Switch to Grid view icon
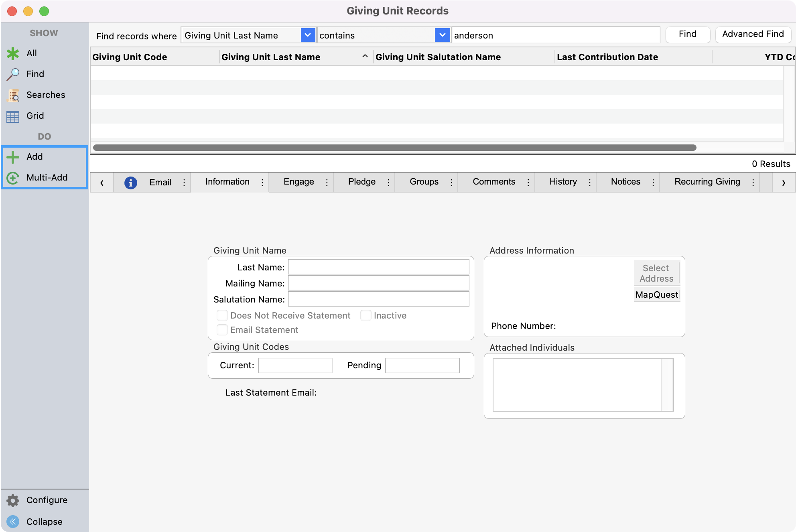Viewport: 796px width, 532px height. (13, 116)
